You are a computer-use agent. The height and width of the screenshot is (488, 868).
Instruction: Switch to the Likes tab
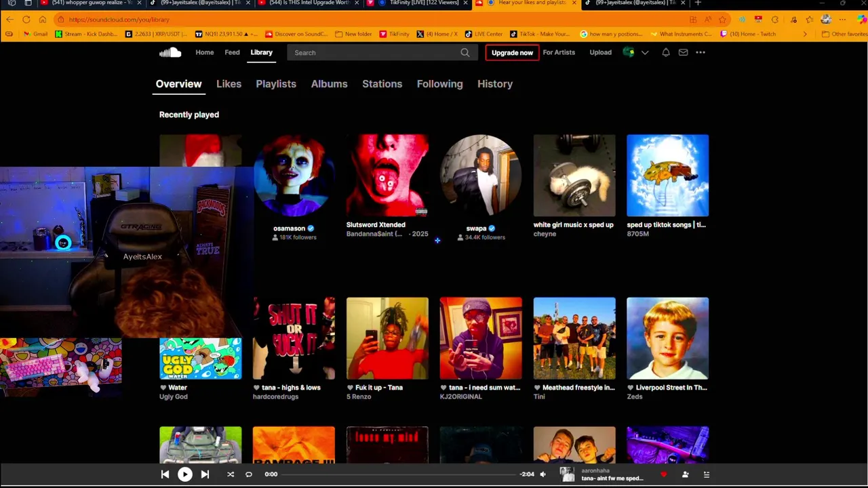229,84
